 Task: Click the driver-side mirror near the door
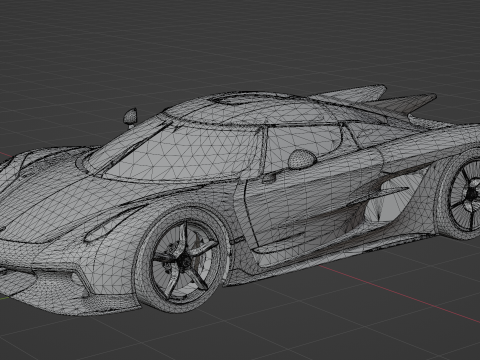[302, 159]
